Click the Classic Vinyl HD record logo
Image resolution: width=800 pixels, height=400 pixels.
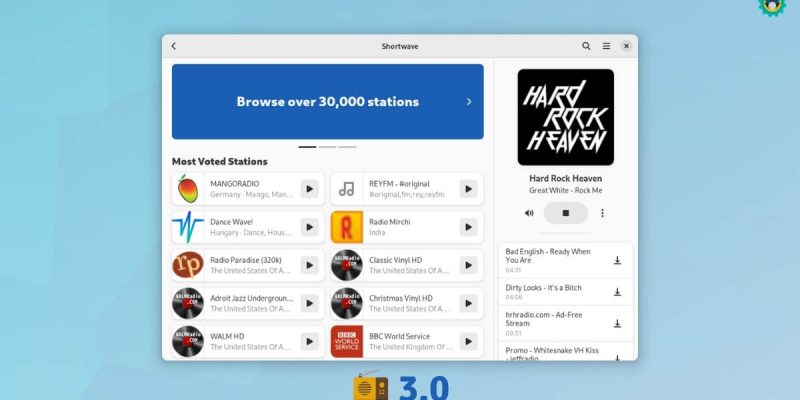[347, 265]
